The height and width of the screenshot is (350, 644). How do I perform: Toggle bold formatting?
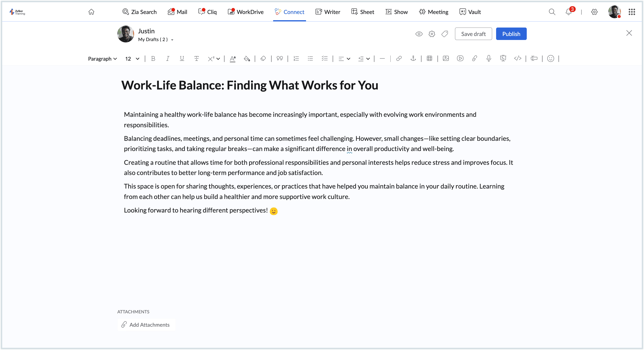(x=153, y=58)
